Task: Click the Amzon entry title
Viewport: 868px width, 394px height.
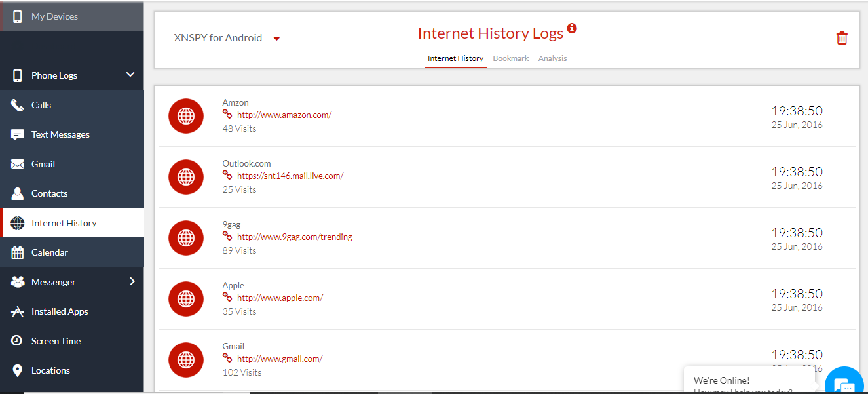Action: pyautogui.click(x=235, y=102)
